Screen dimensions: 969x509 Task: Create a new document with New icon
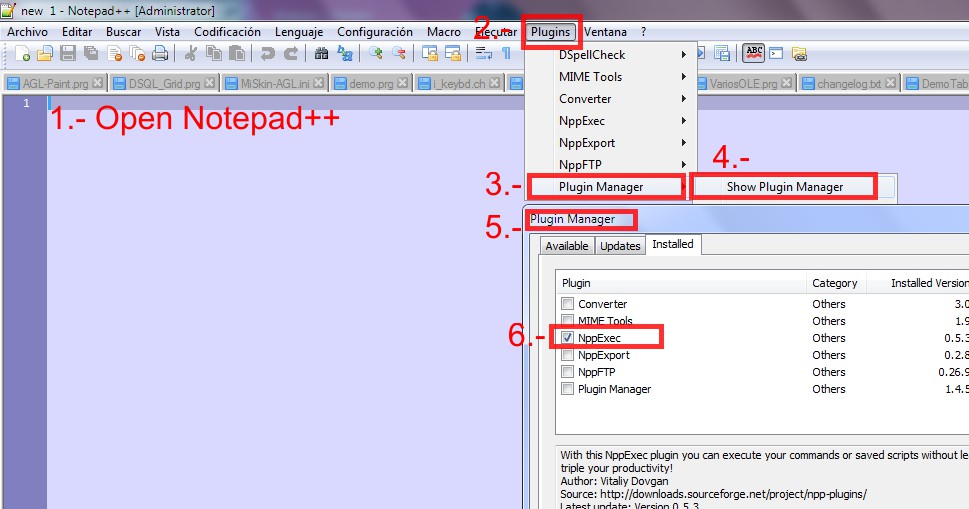(22, 54)
